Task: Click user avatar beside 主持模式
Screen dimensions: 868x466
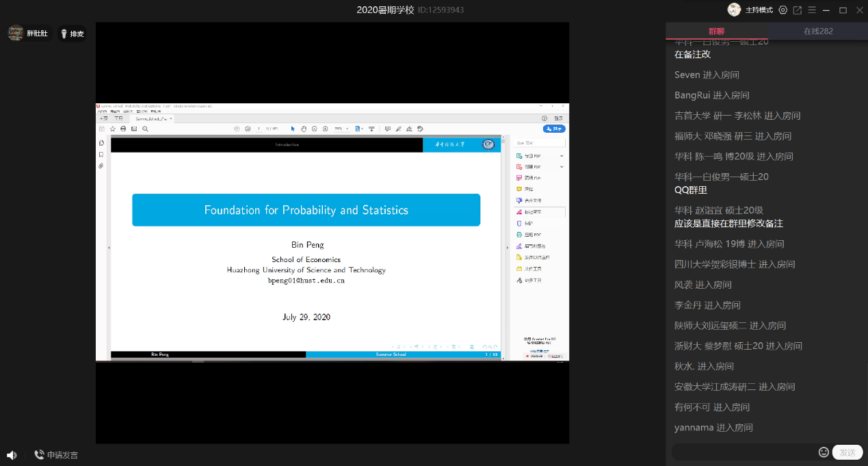Action: (x=734, y=10)
